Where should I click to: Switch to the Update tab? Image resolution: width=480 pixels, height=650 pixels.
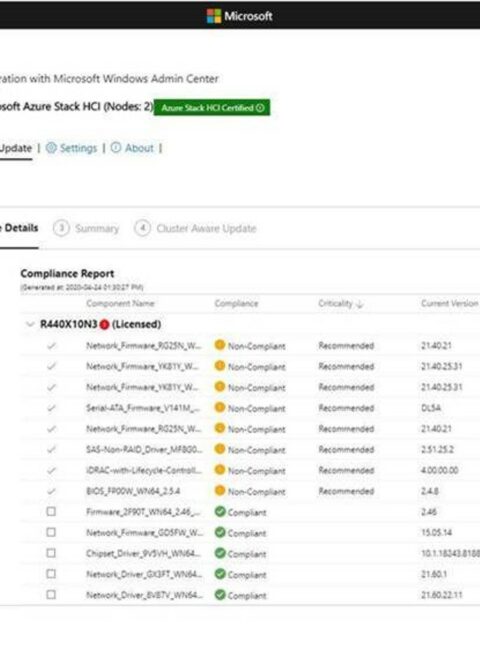click(16, 148)
